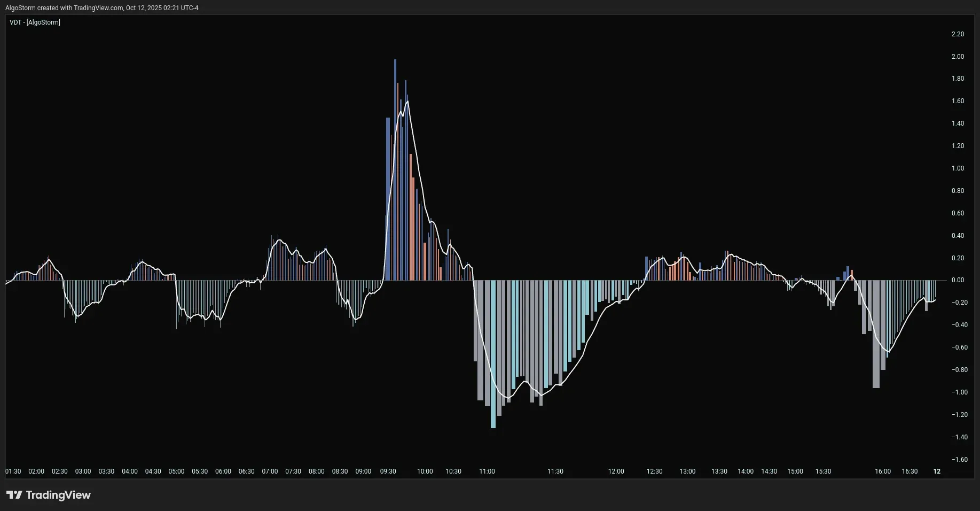Select the 09:30 time axis label
980x511 pixels.
coord(388,471)
